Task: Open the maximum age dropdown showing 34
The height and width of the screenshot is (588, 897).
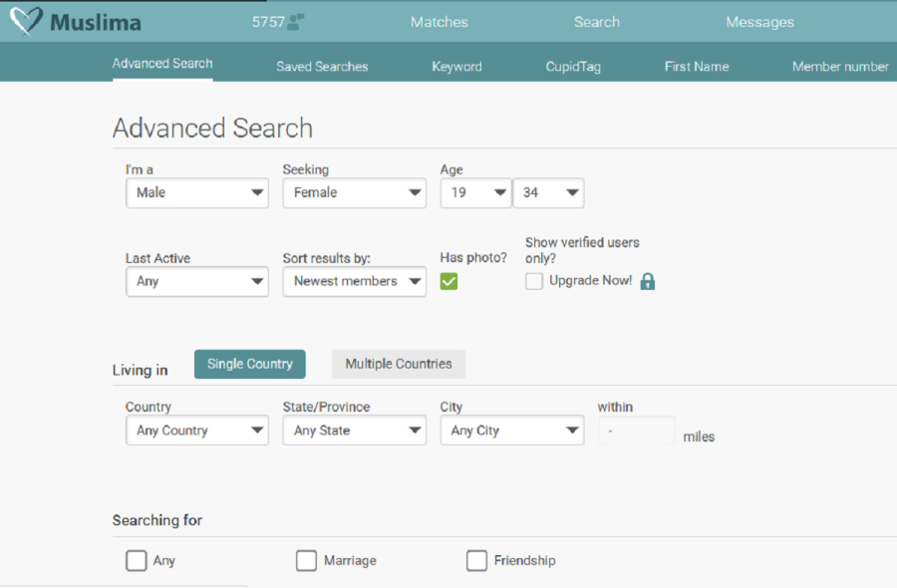Action: [548, 192]
